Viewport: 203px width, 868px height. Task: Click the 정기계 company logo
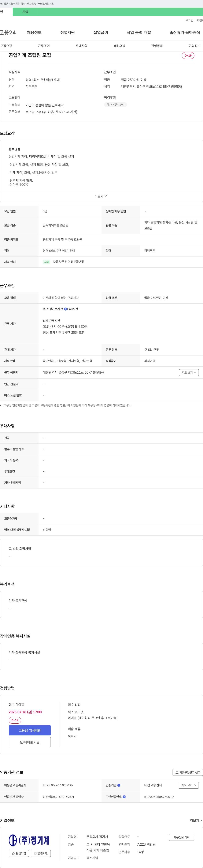[29, 840]
